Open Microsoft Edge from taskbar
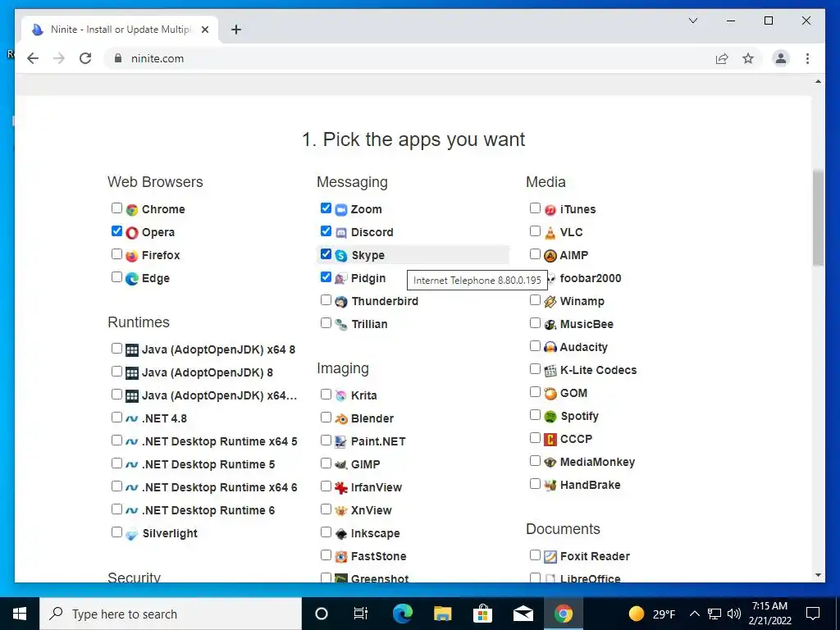The width and height of the screenshot is (840, 630). [x=402, y=614]
